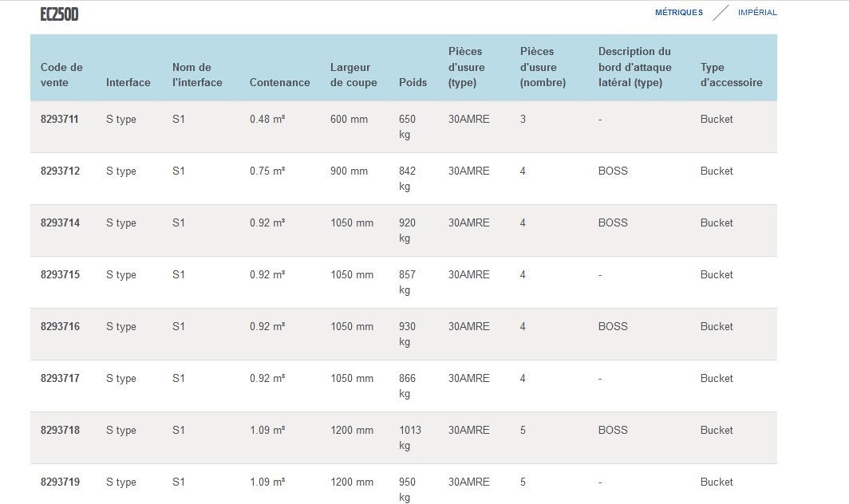Select sales code 8293719

[60, 482]
